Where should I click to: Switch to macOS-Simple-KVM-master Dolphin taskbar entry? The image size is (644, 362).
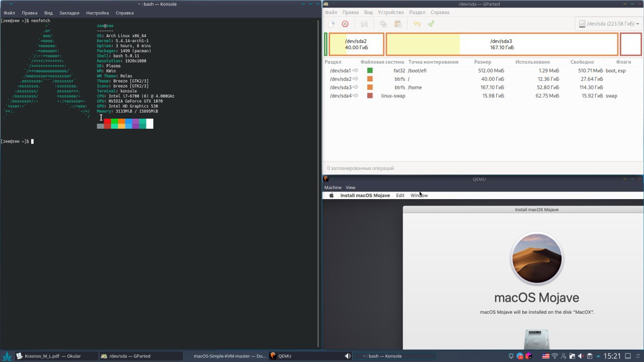[x=225, y=356]
